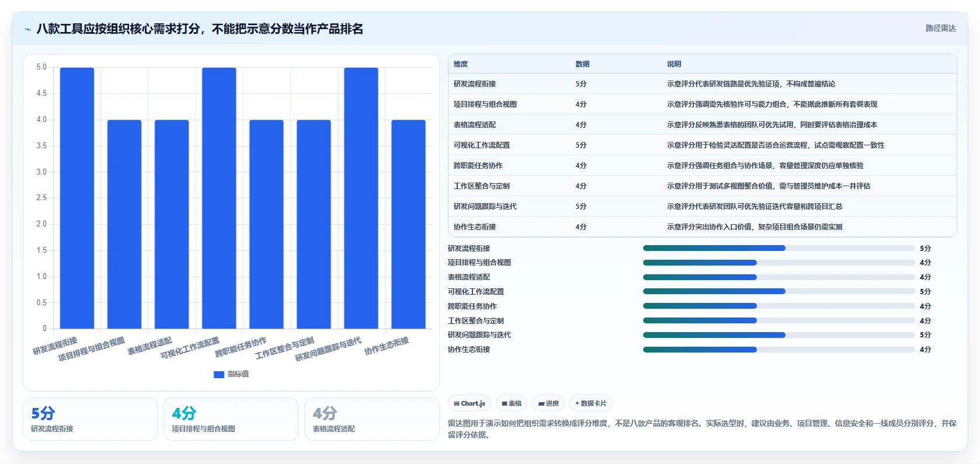The image size is (980, 464).
Task: Click the footer note starting 雷达图用于演示
Action: coord(702,429)
